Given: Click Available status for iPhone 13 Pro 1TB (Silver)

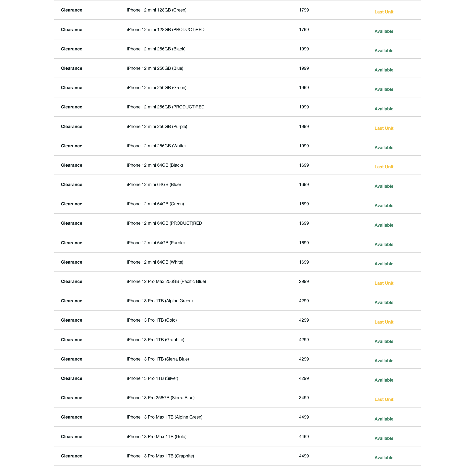Looking at the screenshot, I should coord(384,380).
